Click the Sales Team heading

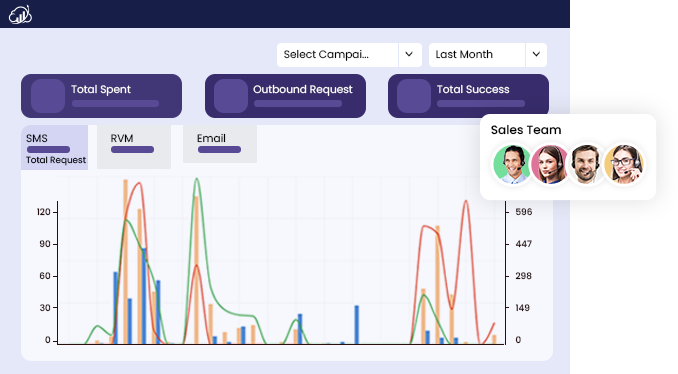coord(526,130)
